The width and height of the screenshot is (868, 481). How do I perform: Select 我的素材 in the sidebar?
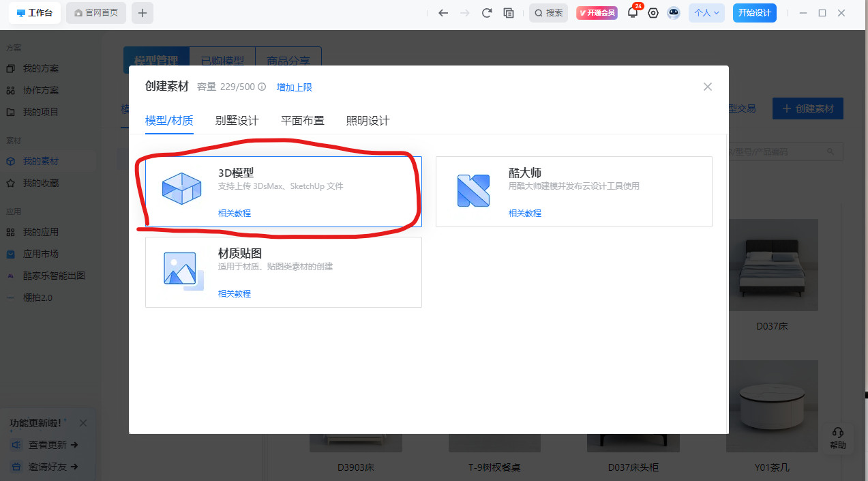pyautogui.click(x=41, y=161)
